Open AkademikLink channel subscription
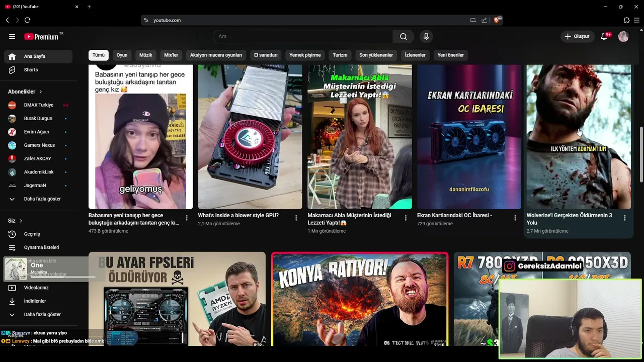The width and height of the screenshot is (644, 362). pyautogui.click(x=38, y=172)
